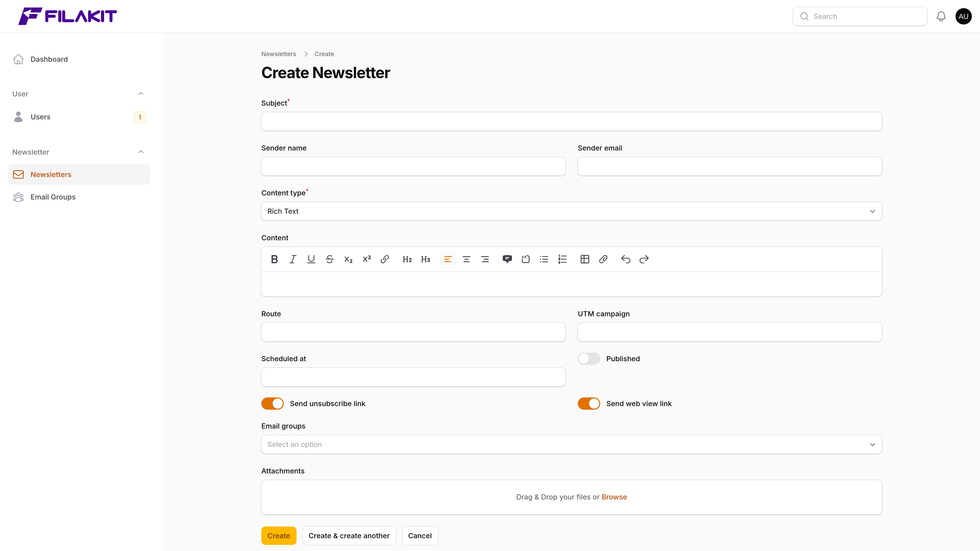Click the Filakit logo
Screen dimensions: 980x551
[68, 16]
